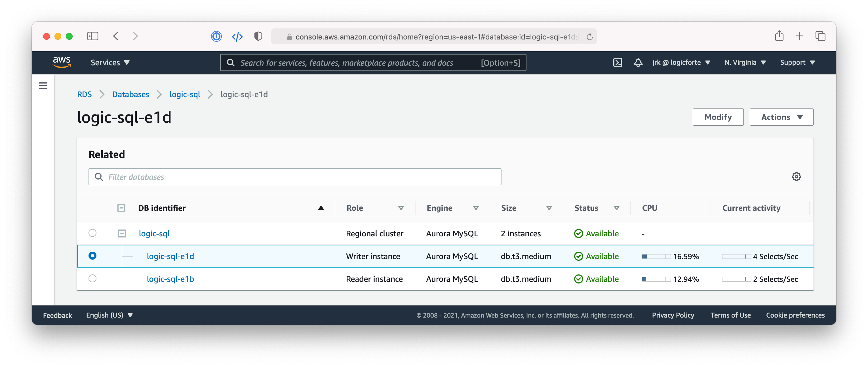This screenshot has width=868, height=367.
Task: Click the Modify button
Action: tap(718, 117)
